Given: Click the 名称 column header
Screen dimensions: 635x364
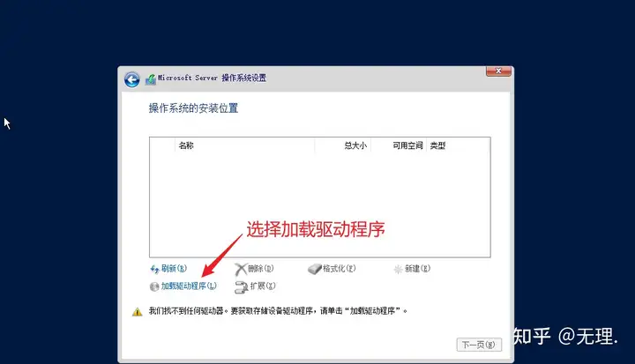Looking at the screenshot, I should point(244,145).
